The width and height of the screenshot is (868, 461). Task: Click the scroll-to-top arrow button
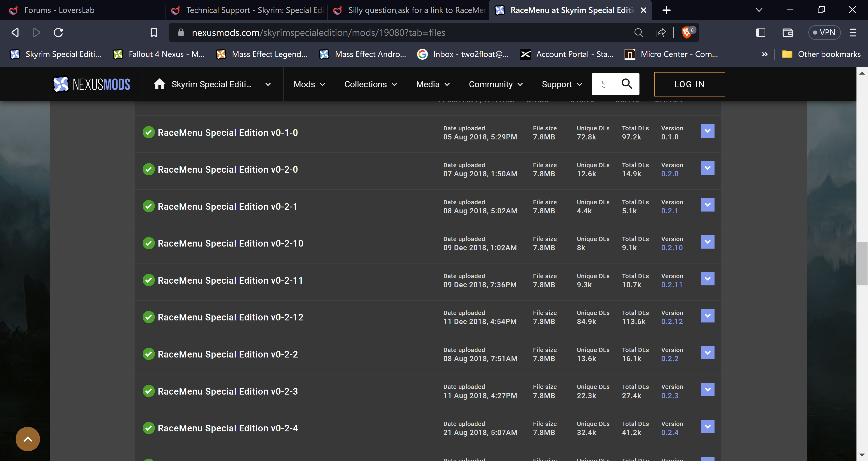tap(27, 439)
